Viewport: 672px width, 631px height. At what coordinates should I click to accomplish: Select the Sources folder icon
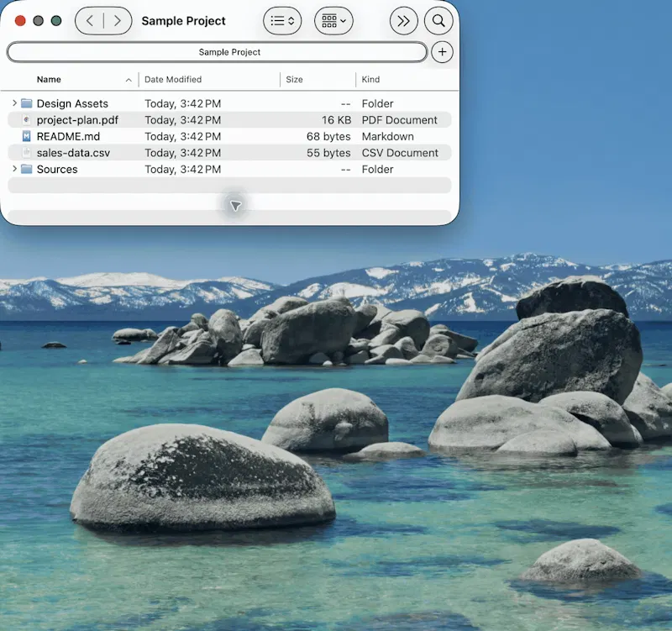(x=27, y=169)
